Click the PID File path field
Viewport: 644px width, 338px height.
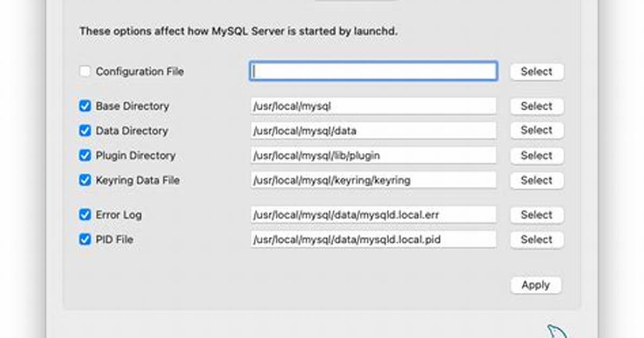[373, 239]
